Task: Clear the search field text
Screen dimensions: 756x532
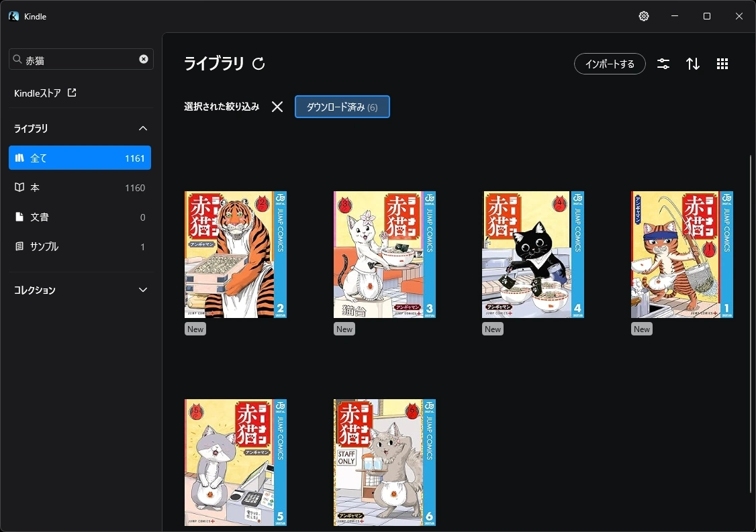Action: point(144,59)
